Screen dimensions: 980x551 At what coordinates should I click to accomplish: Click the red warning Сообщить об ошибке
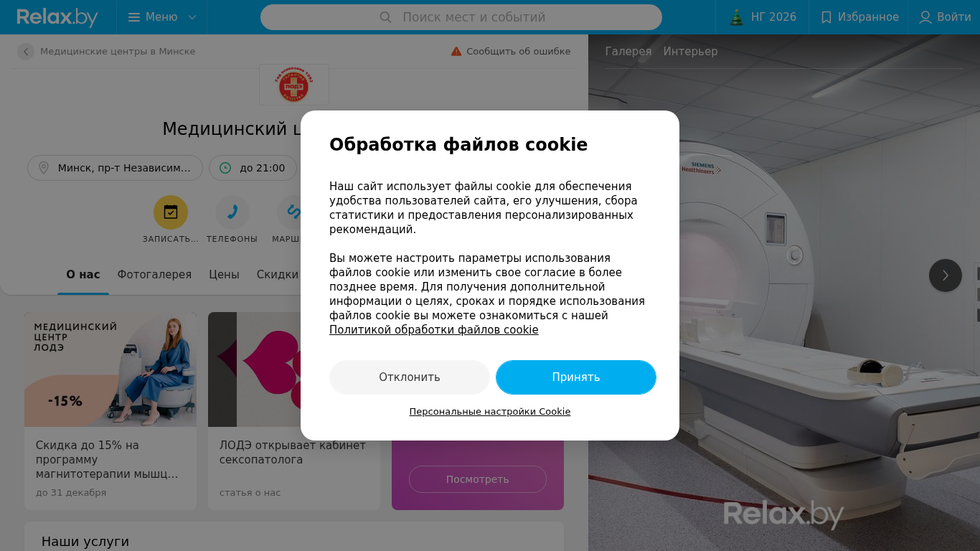click(511, 52)
